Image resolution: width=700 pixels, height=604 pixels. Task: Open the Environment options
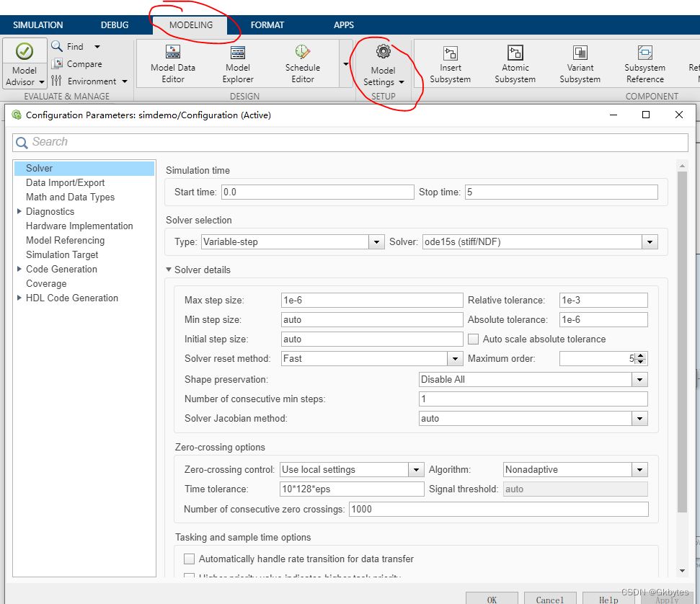tap(89, 81)
